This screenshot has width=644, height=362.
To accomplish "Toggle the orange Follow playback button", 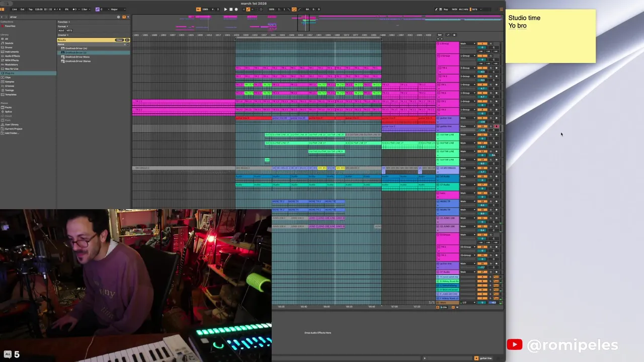I will pos(199,9).
